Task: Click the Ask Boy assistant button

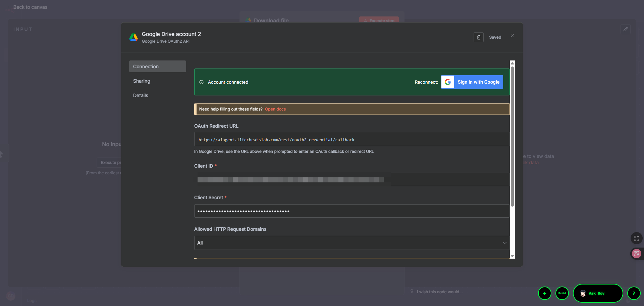Action: [x=597, y=293]
